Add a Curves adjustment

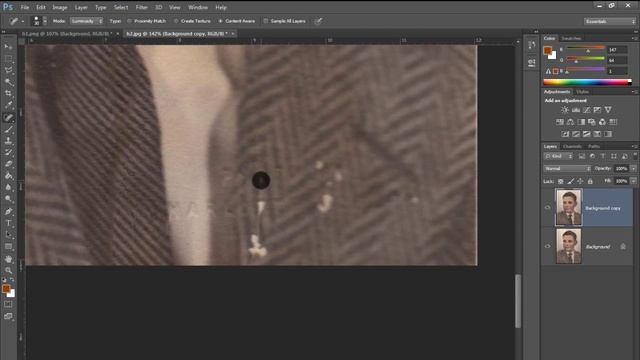coord(587,110)
